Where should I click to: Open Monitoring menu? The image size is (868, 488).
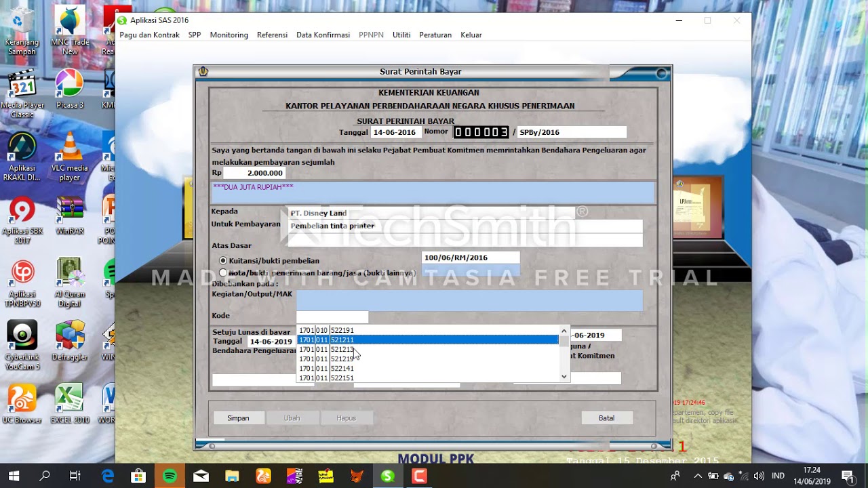[229, 35]
